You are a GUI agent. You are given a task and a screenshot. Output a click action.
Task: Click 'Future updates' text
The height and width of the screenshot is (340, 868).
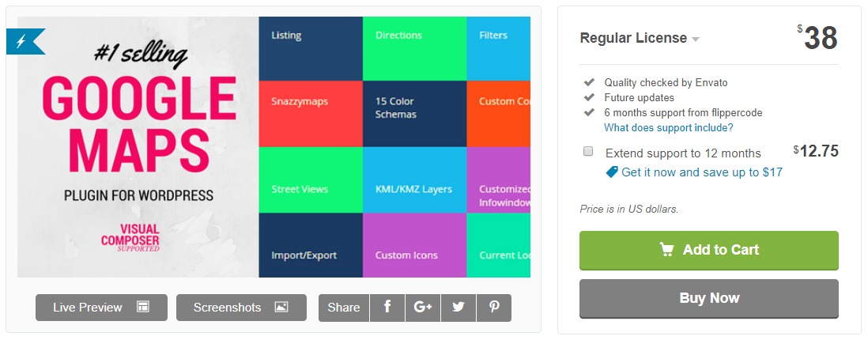[x=640, y=97]
